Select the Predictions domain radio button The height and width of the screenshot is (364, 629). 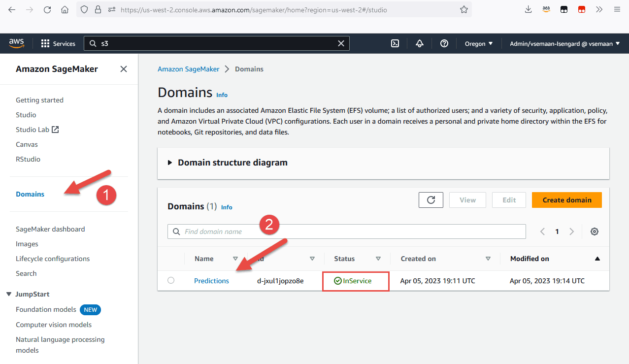171,280
